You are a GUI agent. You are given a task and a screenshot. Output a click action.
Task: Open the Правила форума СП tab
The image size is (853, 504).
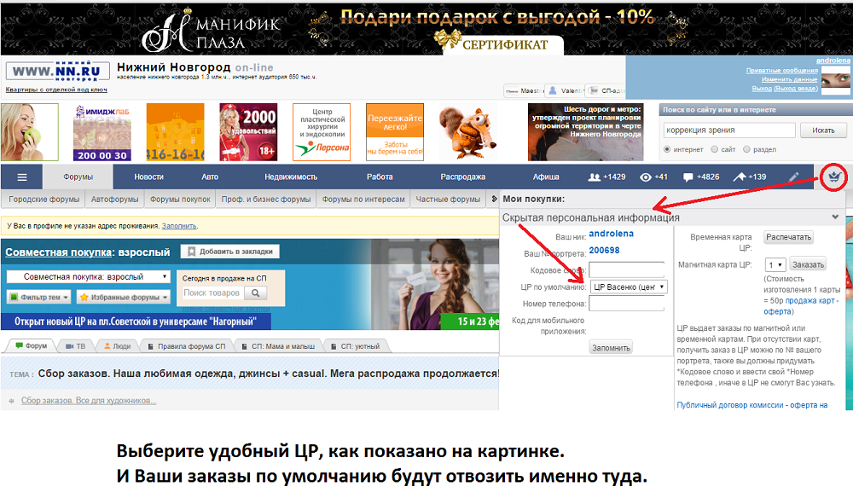pos(186,345)
